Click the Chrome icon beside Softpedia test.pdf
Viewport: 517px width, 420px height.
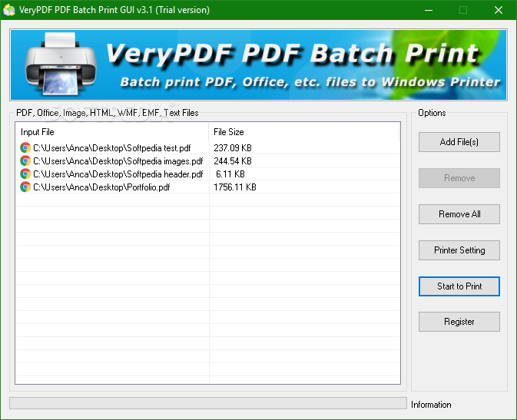tap(25, 147)
